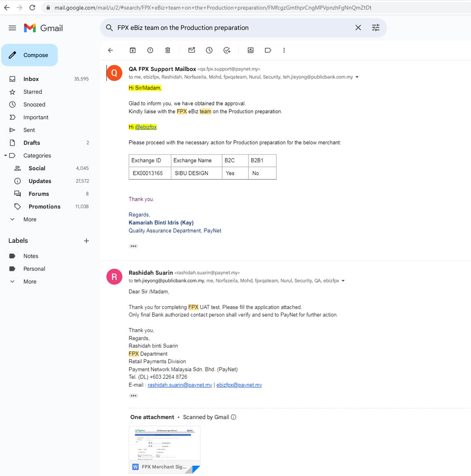Mark conversation as unread
The image size is (471, 476).
tap(191, 50)
